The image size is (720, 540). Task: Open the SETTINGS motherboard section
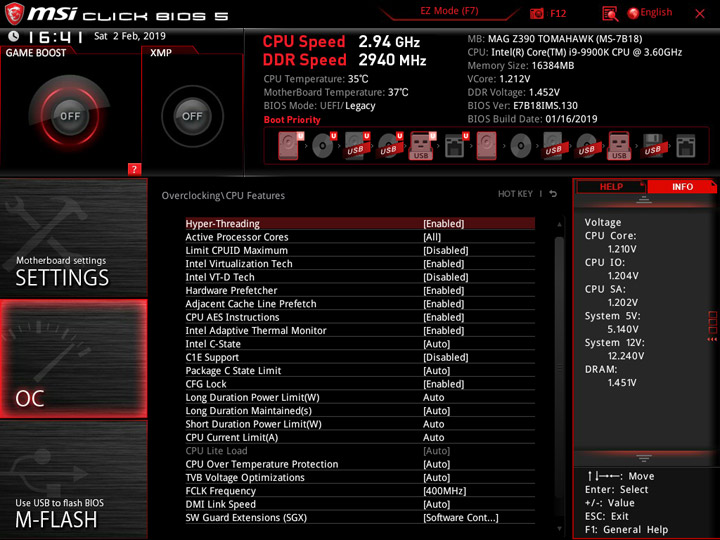[x=73, y=238]
